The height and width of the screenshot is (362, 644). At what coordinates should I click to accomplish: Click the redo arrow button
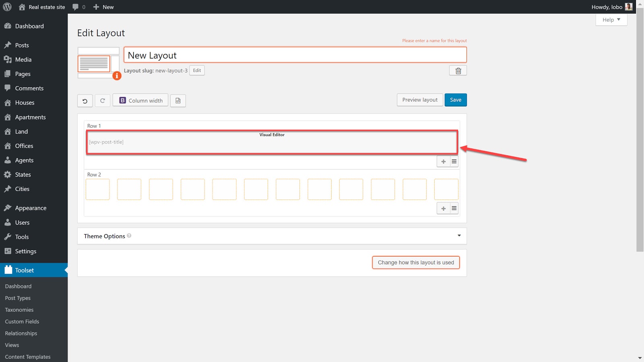[103, 101]
